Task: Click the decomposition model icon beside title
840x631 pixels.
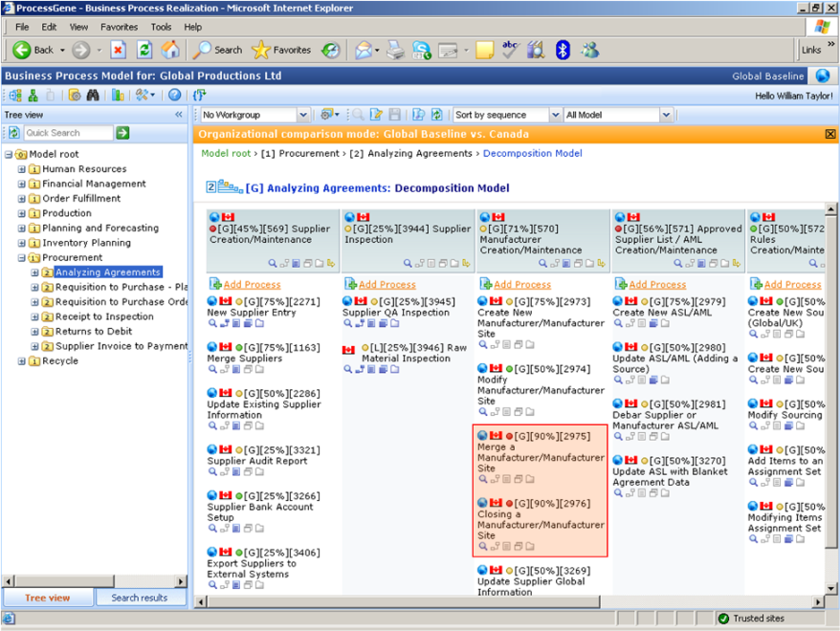Action: click(231, 186)
